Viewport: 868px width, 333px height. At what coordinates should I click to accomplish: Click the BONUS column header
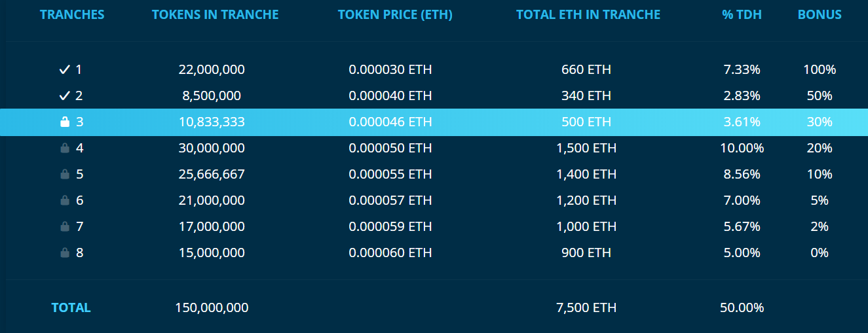click(x=820, y=14)
